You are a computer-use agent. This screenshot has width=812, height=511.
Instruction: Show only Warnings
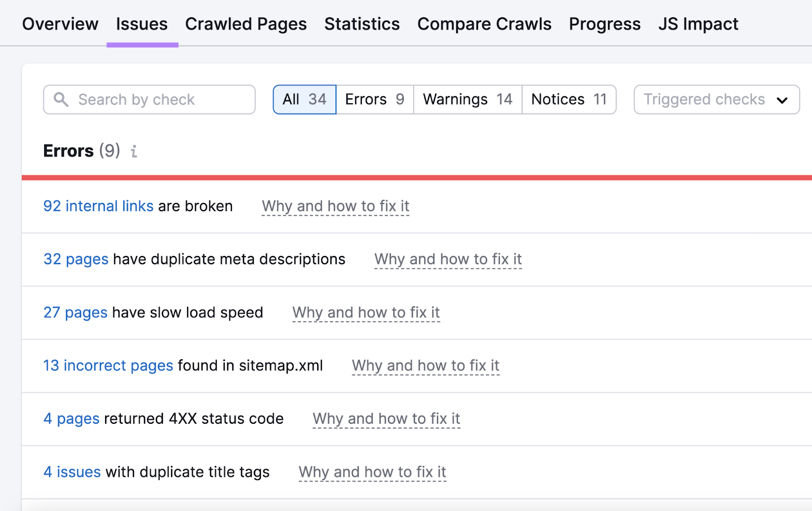pyautogui.click(x=466, y=99)
